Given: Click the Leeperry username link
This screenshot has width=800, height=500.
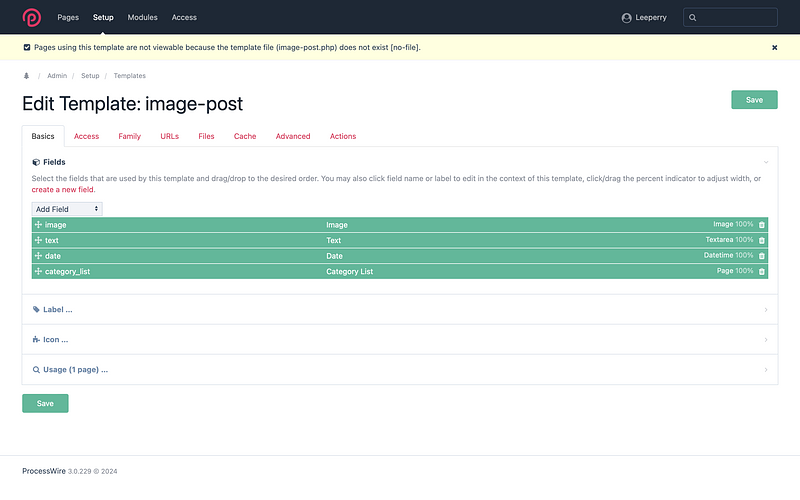Looking at the screenshot, I should click(651, 17).
